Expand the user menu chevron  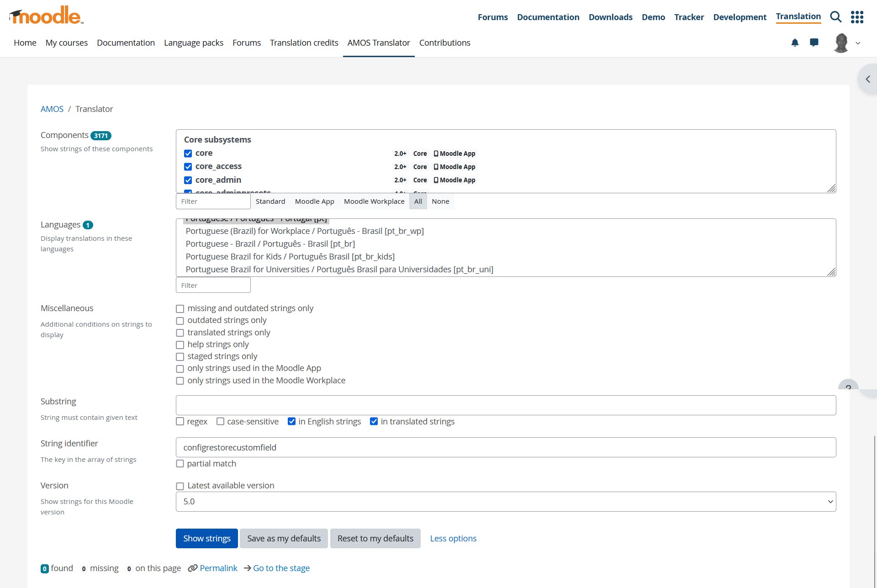(x=858, y=43)
